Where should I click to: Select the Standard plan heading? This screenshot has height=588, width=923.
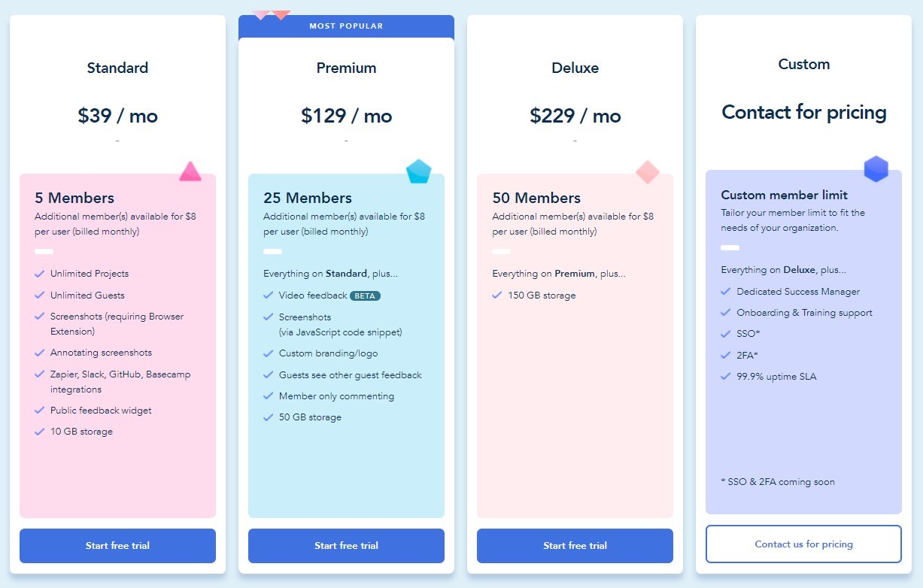[x=117, y=68]
